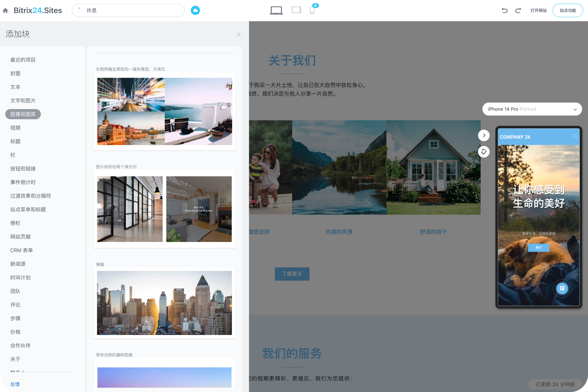Switch to mobile phone preview icon
Screen dimensions: 588x392
(312, 10)
